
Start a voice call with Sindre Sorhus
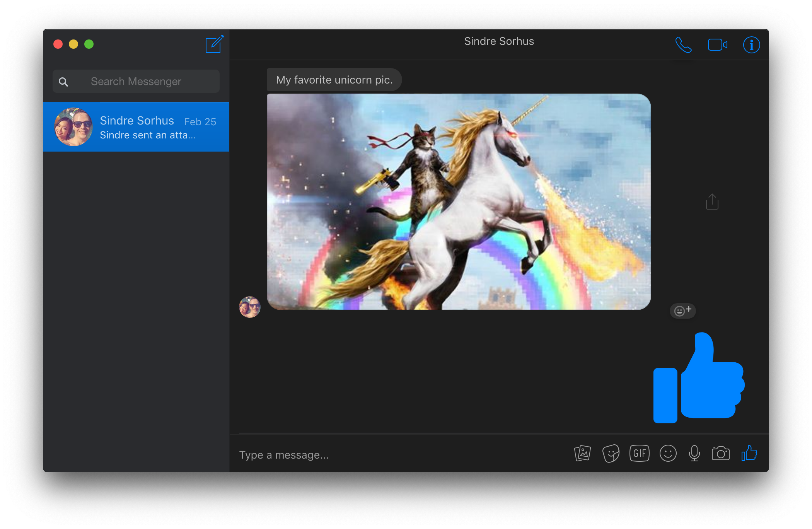[683, 45]
